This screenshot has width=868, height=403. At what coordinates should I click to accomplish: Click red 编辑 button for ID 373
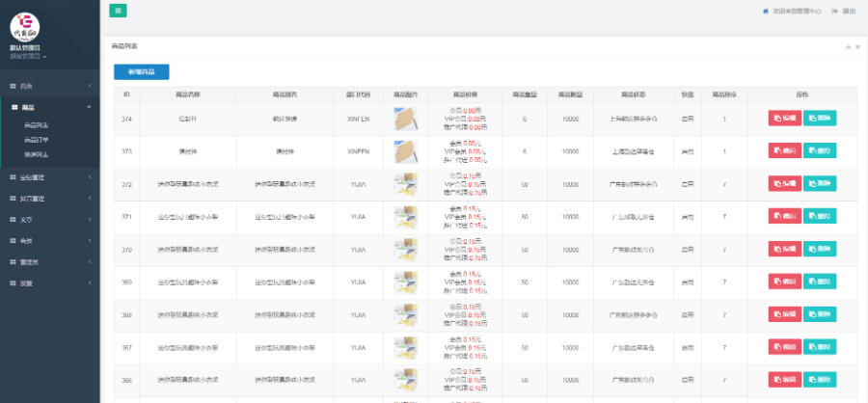[784, 150]
